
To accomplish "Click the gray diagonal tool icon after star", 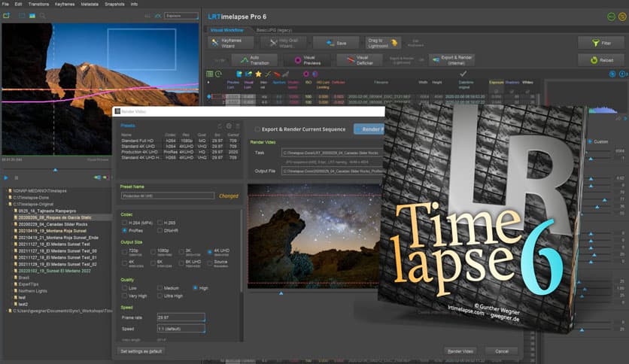I will (286, 74).
